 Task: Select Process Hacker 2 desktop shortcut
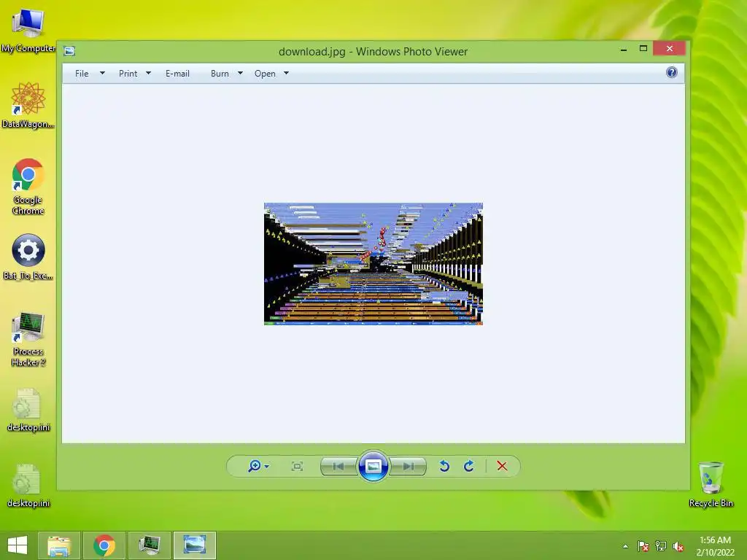click(28, 340)
